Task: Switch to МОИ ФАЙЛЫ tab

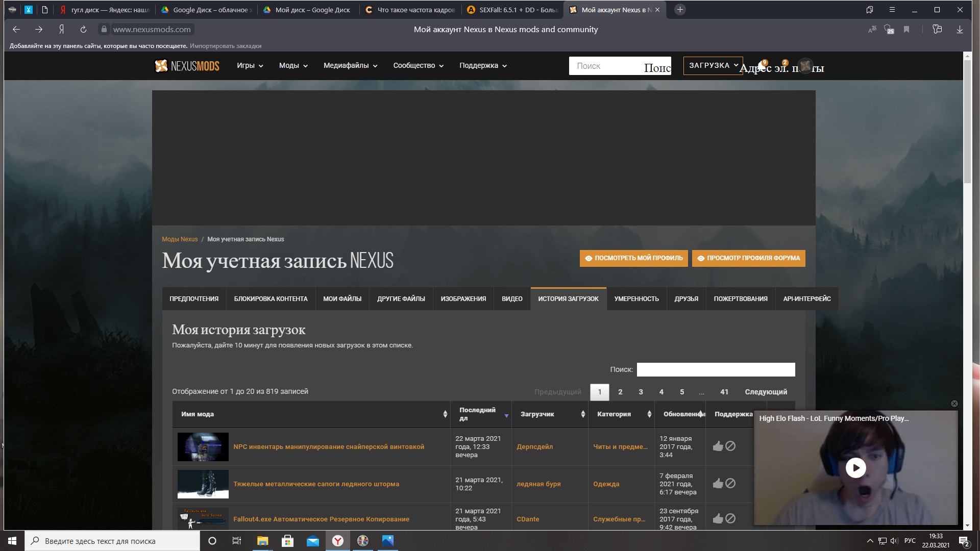Action: pos(342,299)
